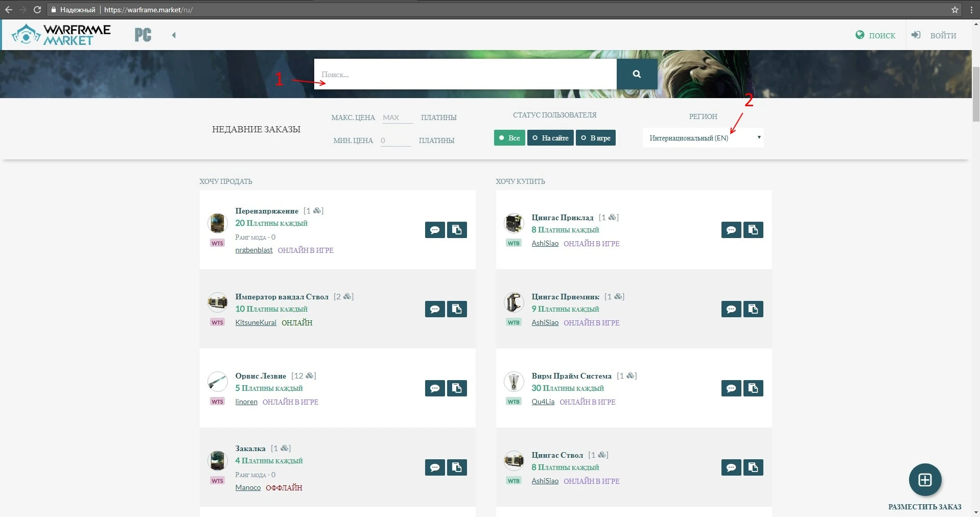Screen dimensions: 980x517
Task: Open chat for Закалка order
Action: [435, 467]
